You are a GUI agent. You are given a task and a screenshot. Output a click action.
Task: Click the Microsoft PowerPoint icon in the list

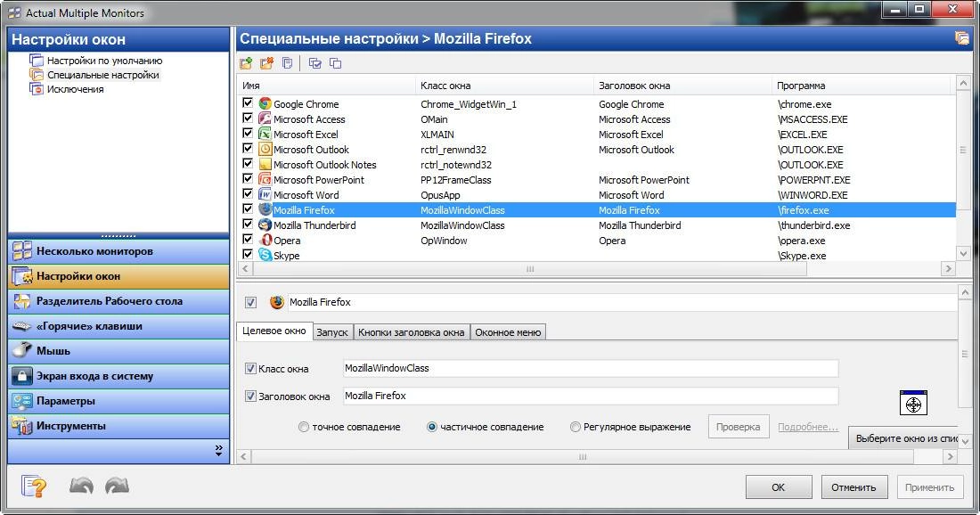tap(265, 179)
